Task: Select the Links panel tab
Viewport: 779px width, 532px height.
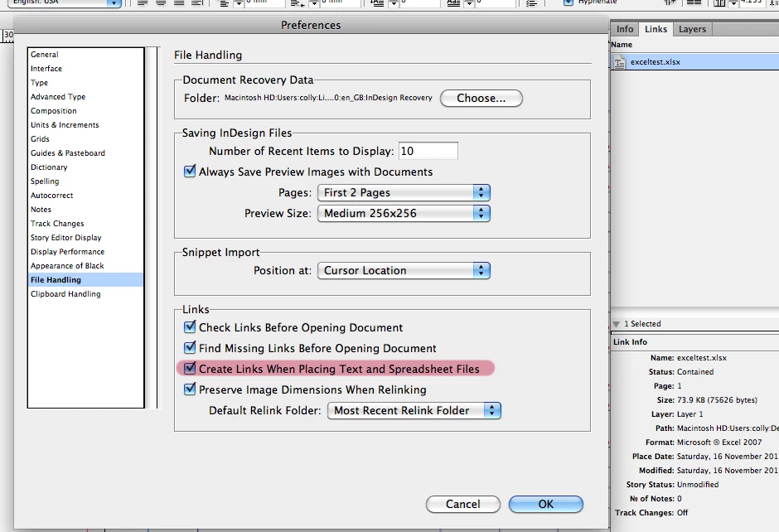Action: pyautogui.click(x=656, y=29)
